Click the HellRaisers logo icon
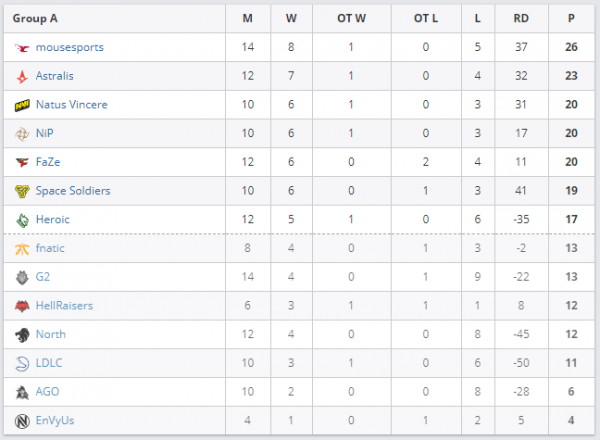 point(22,306)
